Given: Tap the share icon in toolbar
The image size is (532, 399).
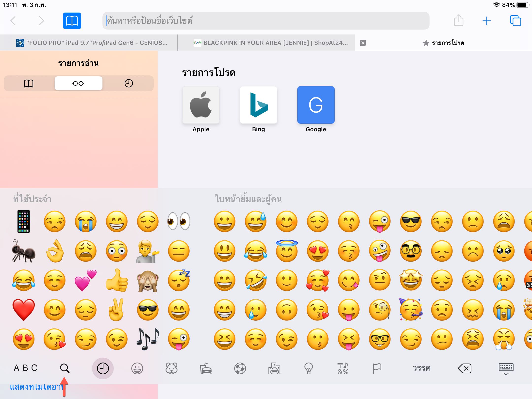Looking at the screenshot, I should [458, 21].
